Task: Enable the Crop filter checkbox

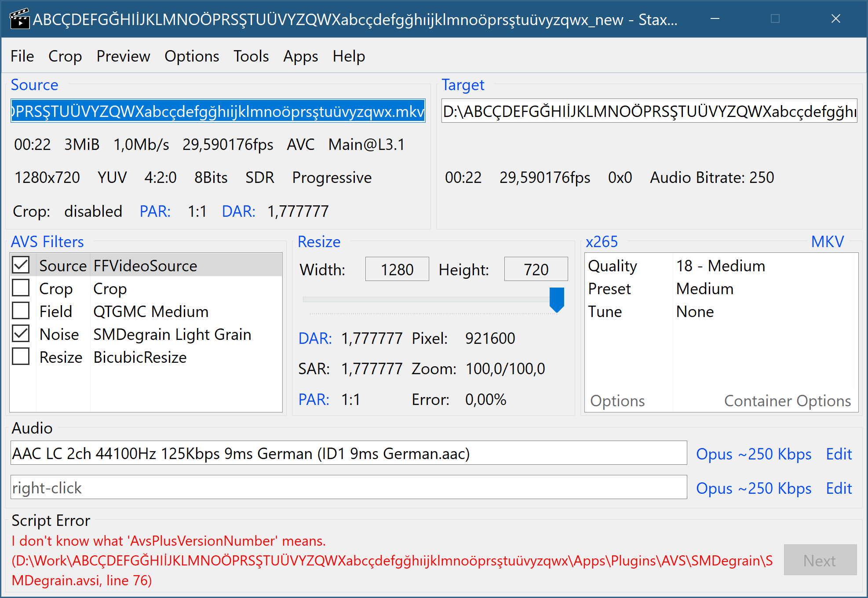Action: 21,288
